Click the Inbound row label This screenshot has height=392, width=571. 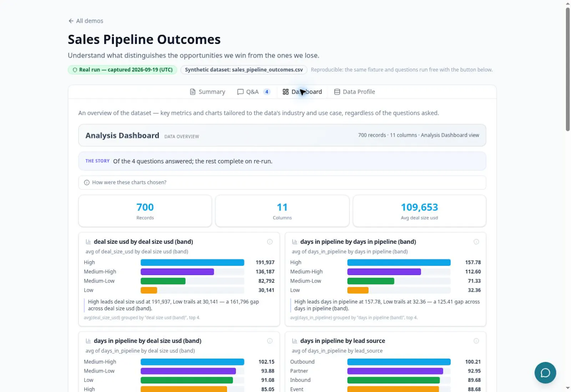coord(300,380)
